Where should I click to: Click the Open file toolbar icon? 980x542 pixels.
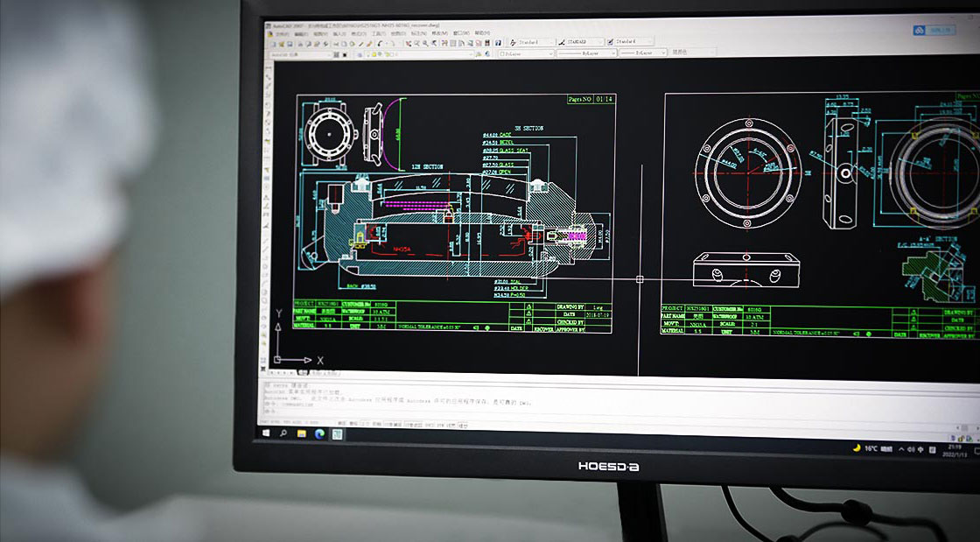coord(282,45)
